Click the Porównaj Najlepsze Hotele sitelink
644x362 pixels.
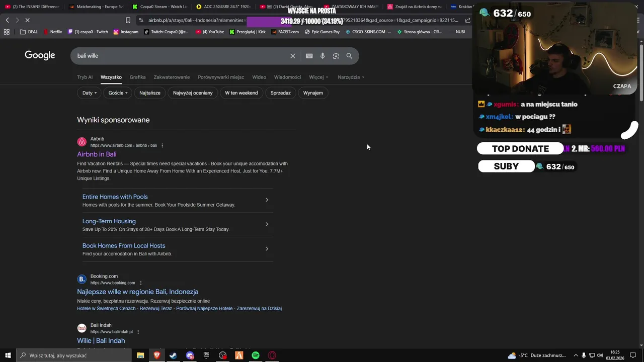204,308
